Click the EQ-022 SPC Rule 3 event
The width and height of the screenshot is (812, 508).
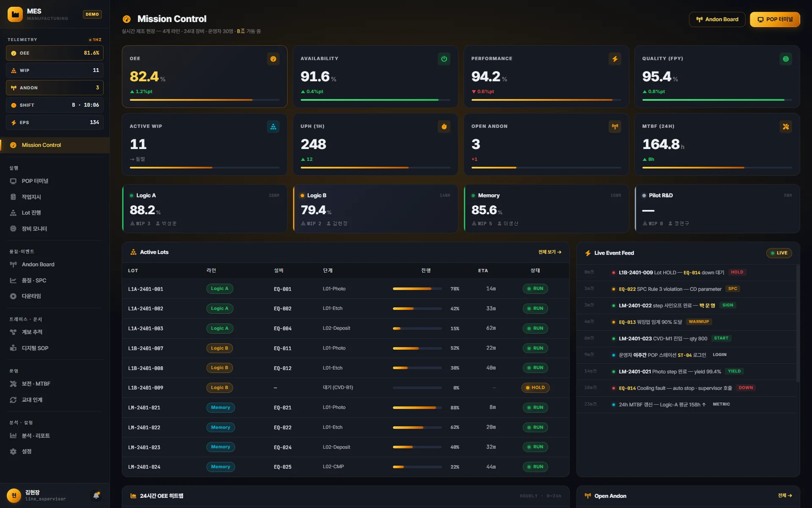point(686,289)
